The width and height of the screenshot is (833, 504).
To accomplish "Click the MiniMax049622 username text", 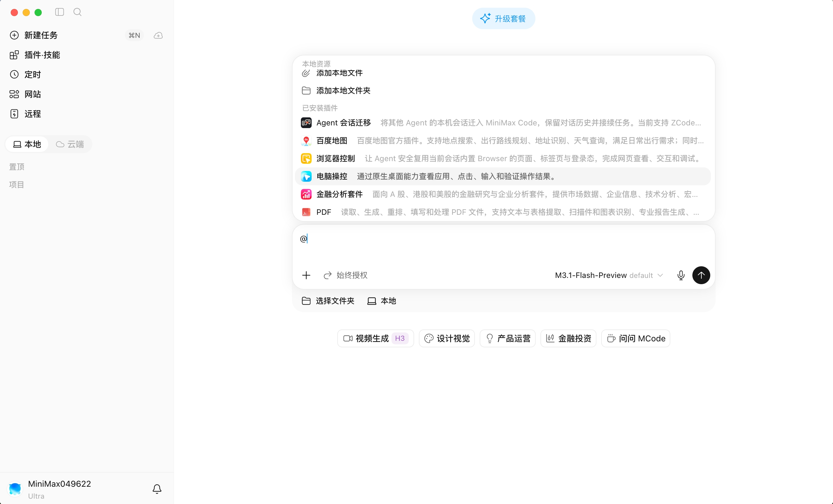I will [x=60, y=484].
